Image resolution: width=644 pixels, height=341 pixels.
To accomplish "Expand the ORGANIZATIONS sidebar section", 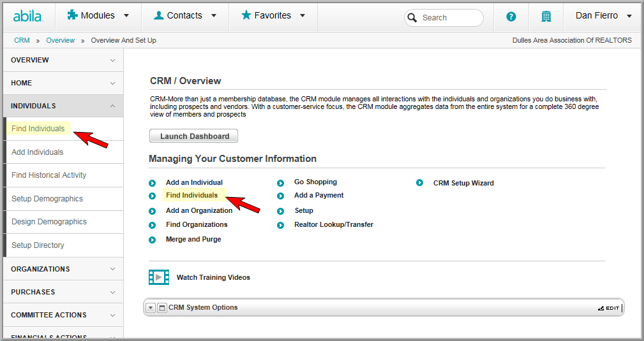I will click(x=63, y=269).
